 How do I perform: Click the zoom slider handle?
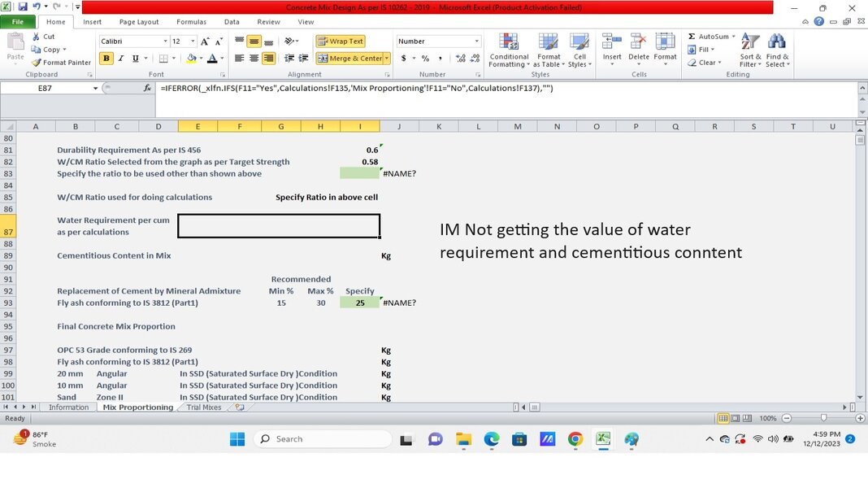[x=824, y=418]
